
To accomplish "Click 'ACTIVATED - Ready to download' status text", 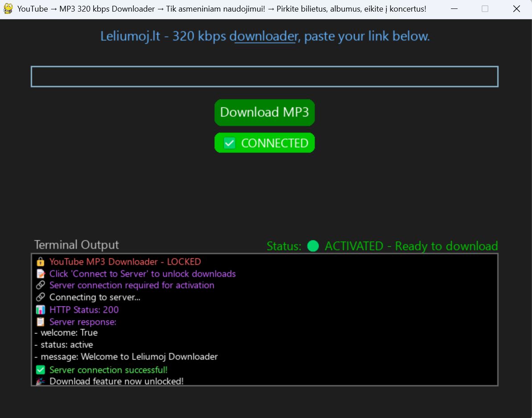I will 411,246.
